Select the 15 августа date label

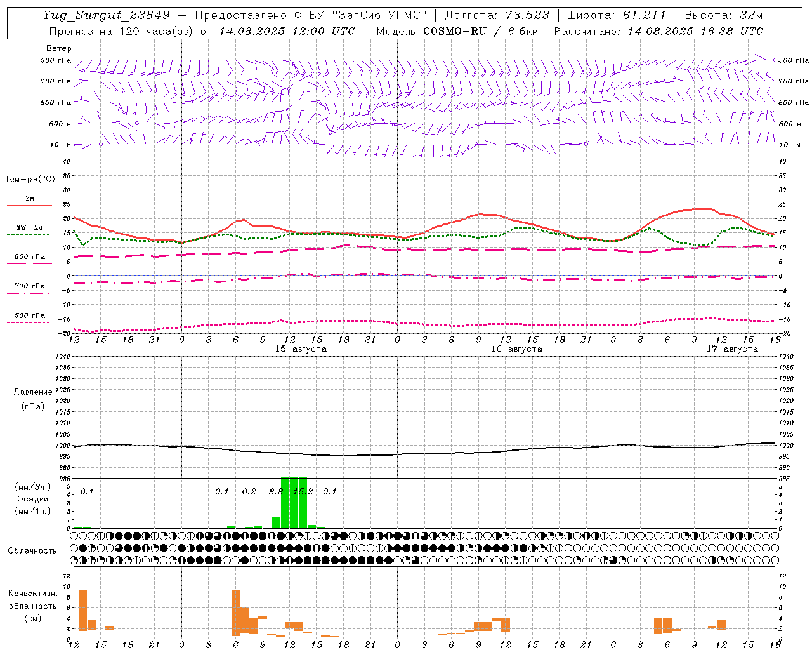tap(301, 349)
